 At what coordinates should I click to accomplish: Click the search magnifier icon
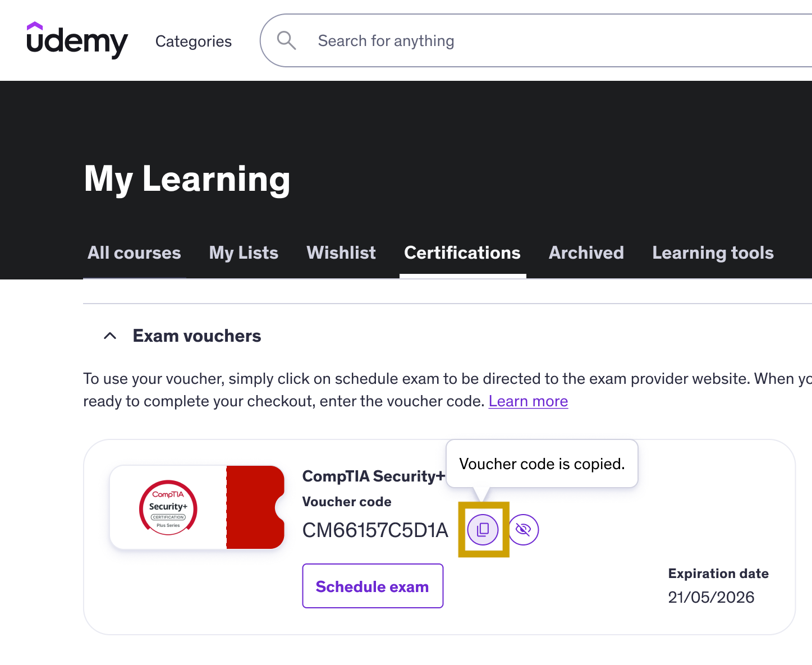pyautogui.click(x=286, y=40)
